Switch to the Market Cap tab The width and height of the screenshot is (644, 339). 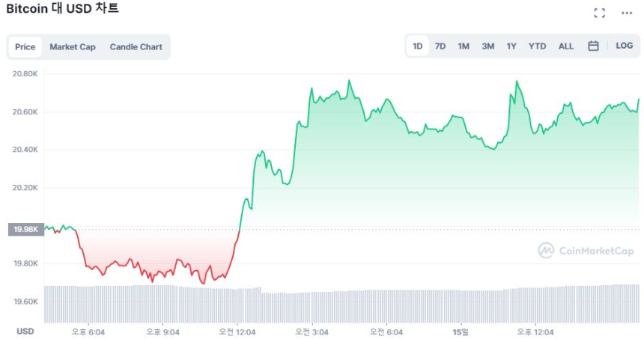click(x=73, y=47)
